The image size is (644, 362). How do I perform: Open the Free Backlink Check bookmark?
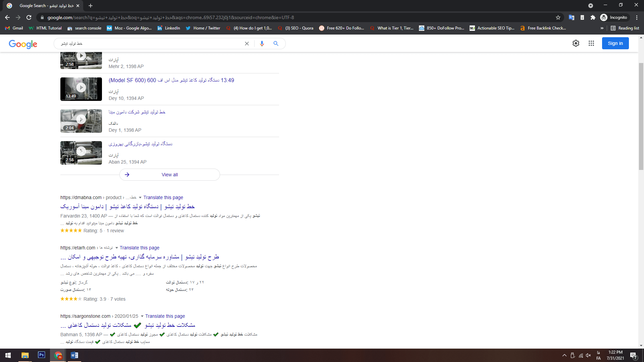543,28
